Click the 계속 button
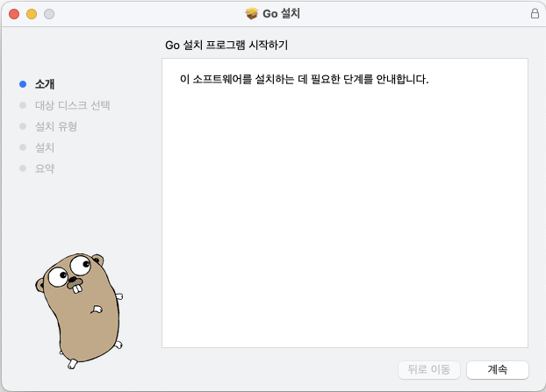Screen dimensions: 546x392 [x=497, y=369]
